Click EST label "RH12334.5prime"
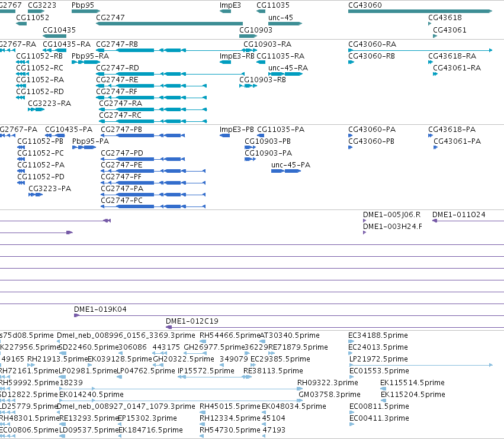This screenshot has height=439, width=504. (230, 418)
